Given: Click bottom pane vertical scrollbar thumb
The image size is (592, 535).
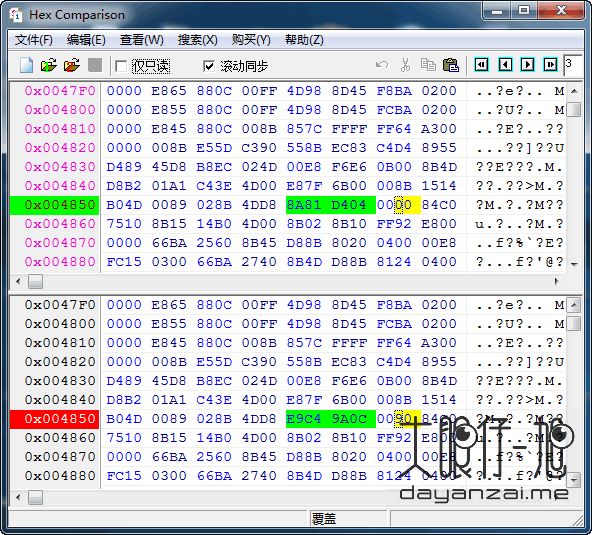Looking at the screenshot, I should (x=574, y=324).
